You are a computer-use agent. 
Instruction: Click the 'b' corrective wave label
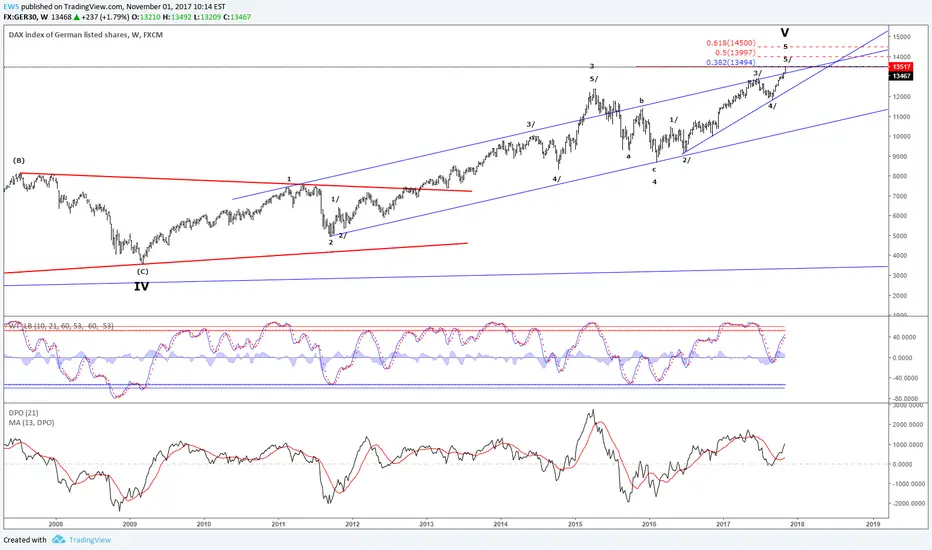pyautogui.click(x=642, y=101)
